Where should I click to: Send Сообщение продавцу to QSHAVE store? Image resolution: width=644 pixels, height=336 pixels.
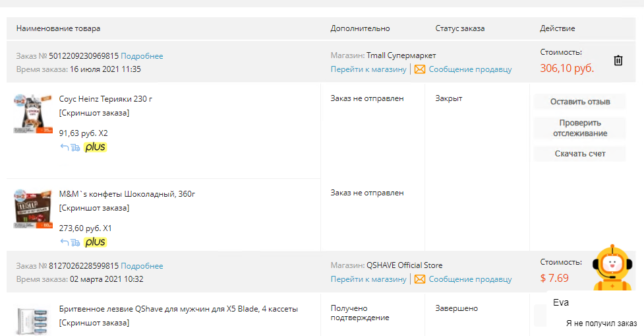[470, 279]
